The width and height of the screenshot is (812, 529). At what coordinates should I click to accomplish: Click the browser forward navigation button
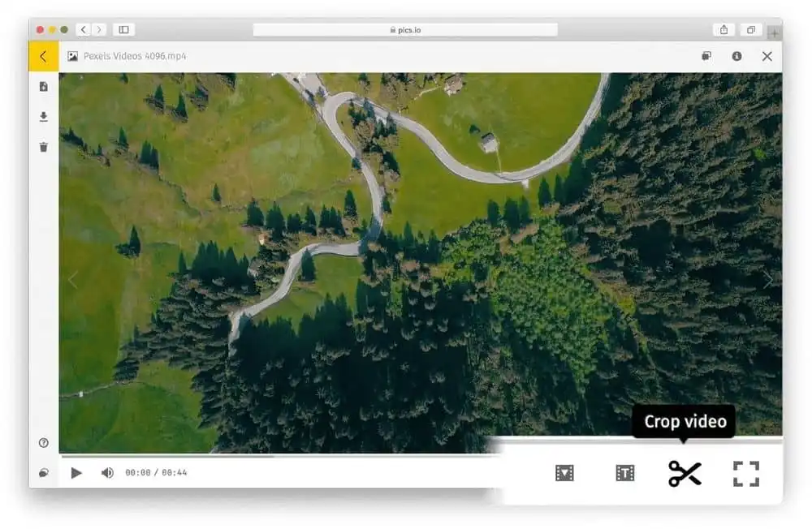99,29
